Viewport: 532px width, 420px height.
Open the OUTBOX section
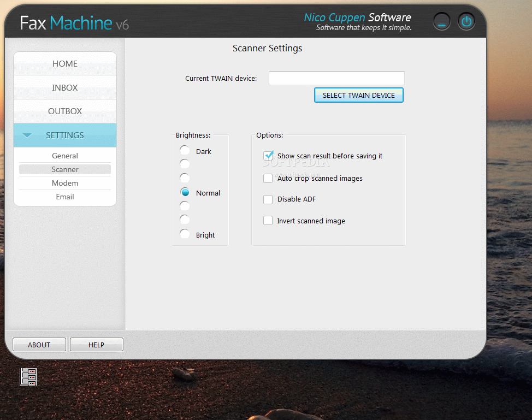coord(65,111)
